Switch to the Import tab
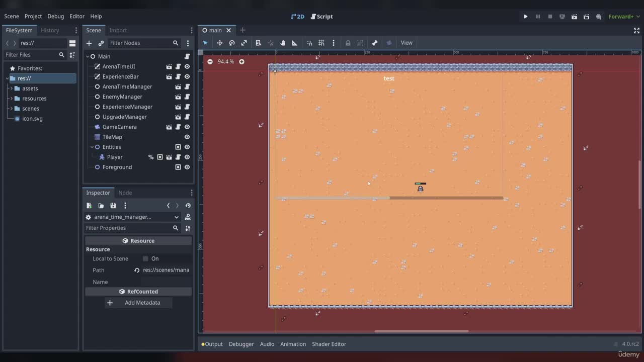 coord(118,30)
